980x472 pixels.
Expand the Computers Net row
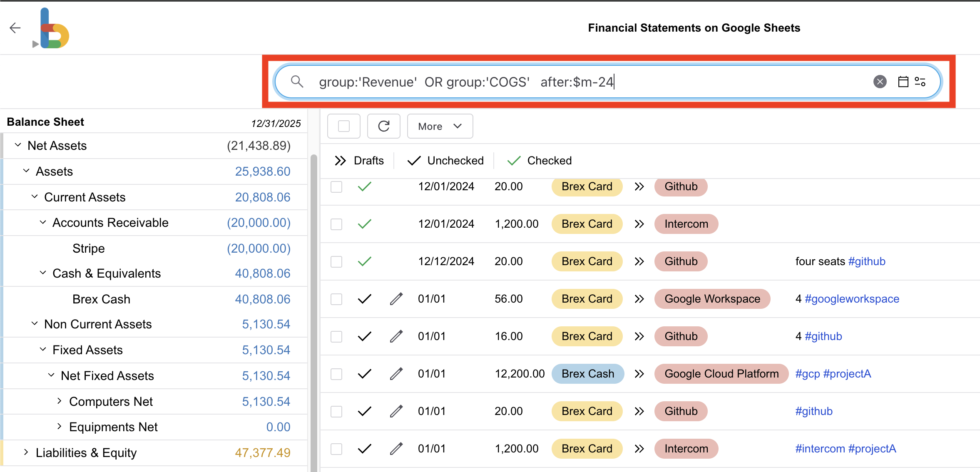60,401
